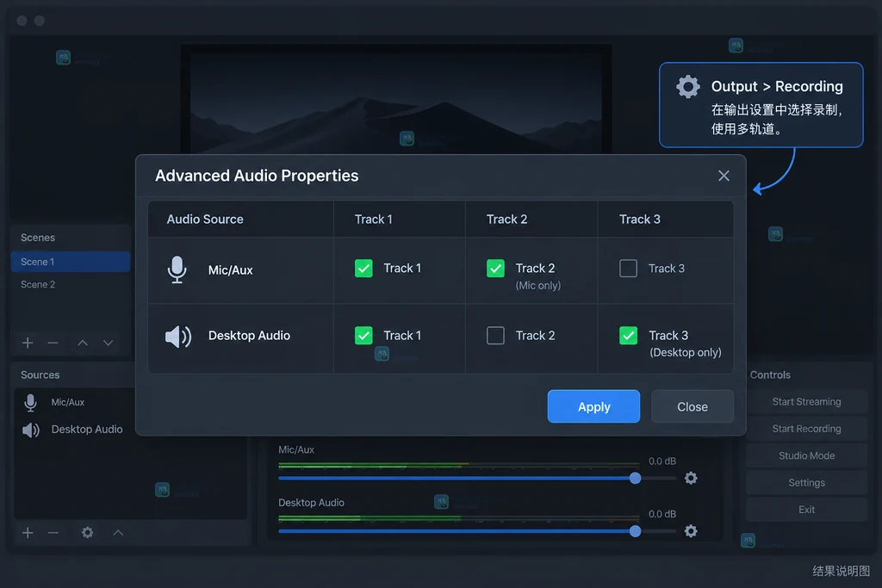Open Settings from Controls panel
Image resolution: width=882 pixels, height=588 pixels.
click(x=806, y=483)
